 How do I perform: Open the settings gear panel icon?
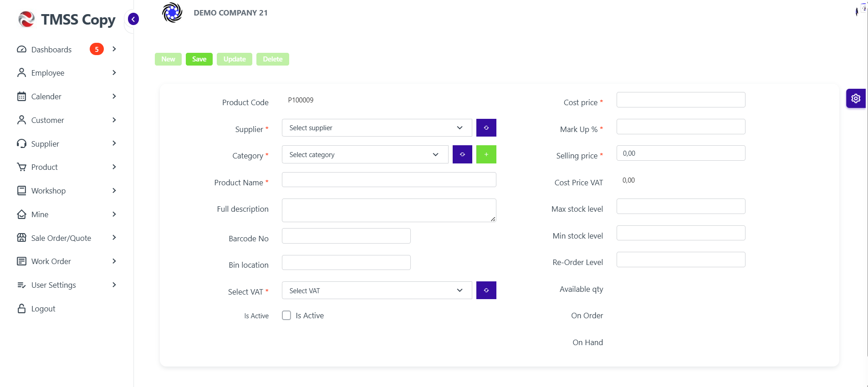tap(856, 98)
